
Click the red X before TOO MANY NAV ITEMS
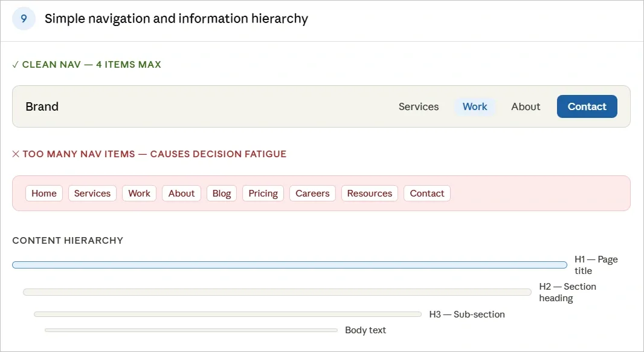[15, 154]
